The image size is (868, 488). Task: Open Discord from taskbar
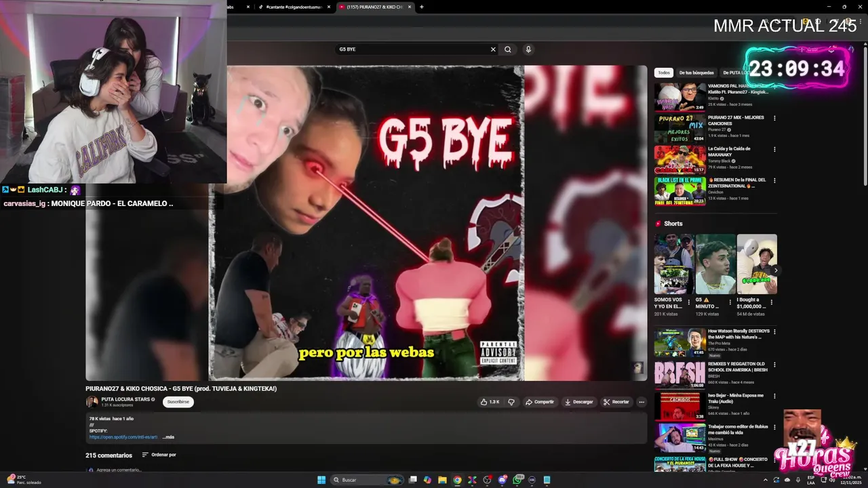point(502,480)
